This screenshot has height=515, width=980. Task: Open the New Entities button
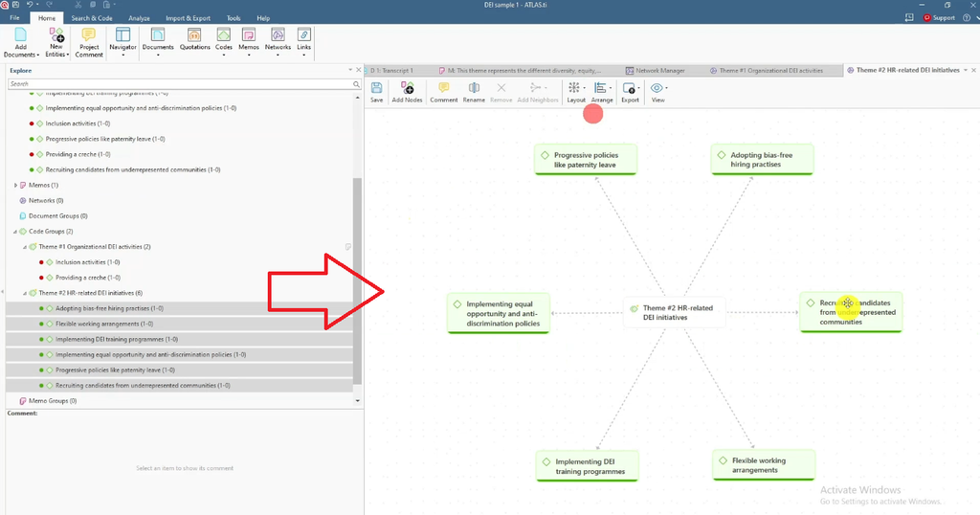(x=56, y=42)
